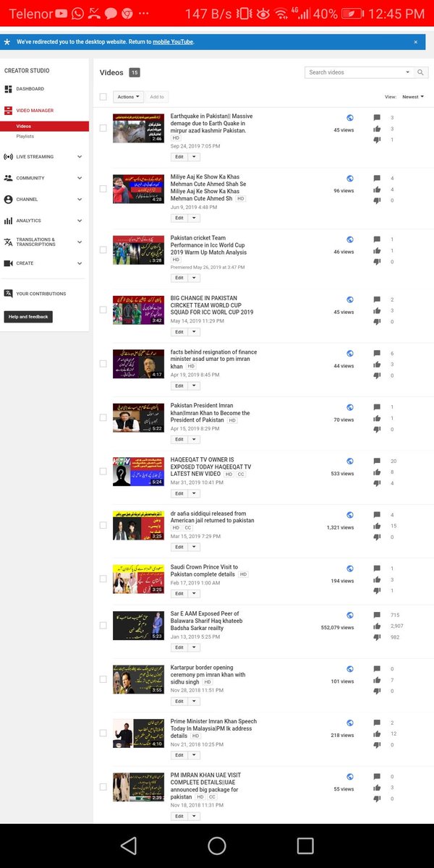The width and height of the screenshot is (434, 868).
Task: Open the Dashboard sidebar icon
Action: pyautogui.click(x=9, y=89)
